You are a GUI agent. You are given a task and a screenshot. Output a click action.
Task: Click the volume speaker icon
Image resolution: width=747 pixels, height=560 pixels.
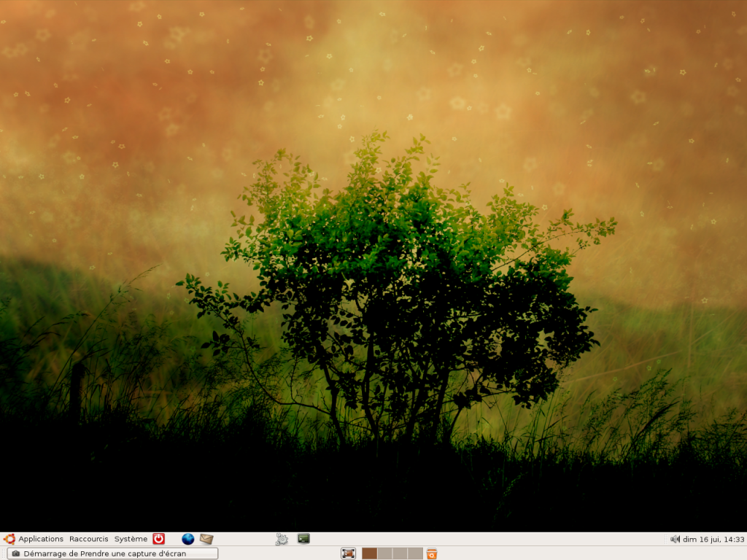675,540
